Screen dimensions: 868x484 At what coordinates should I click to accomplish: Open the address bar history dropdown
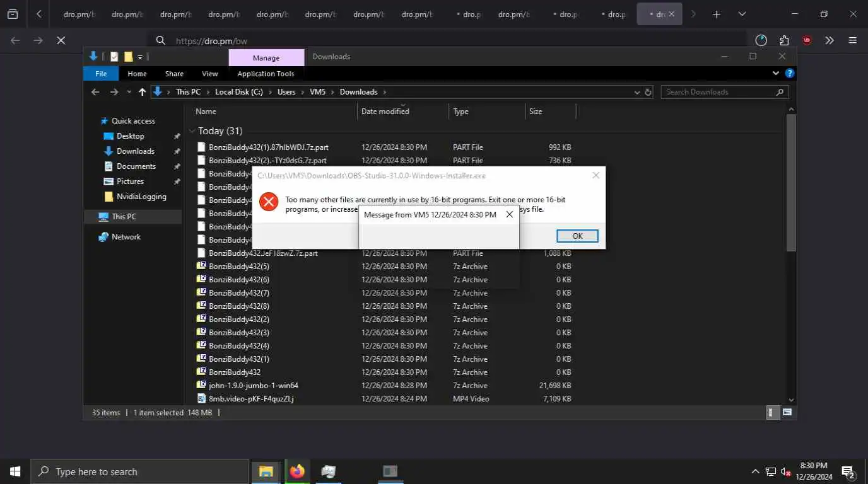(636, 92)
